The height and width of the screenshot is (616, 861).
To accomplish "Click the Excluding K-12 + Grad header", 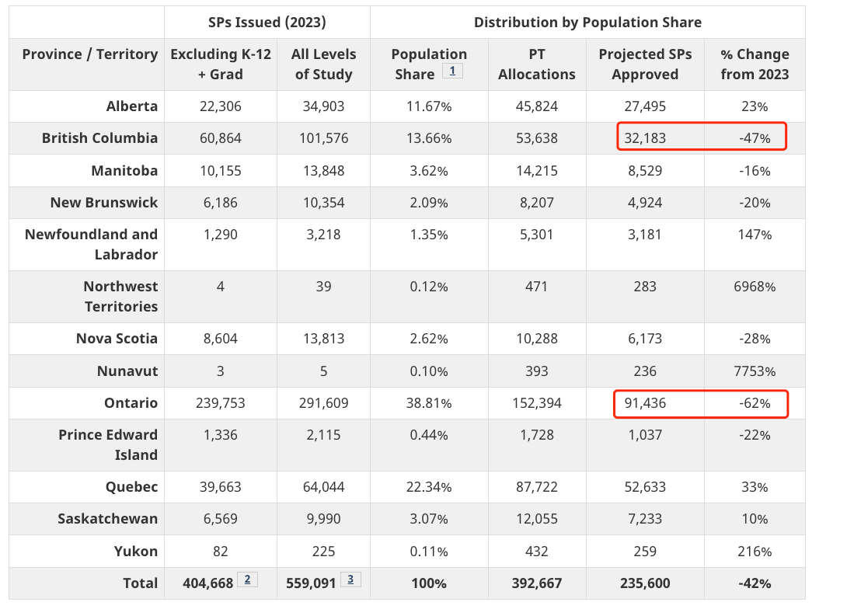I will [x=221, y=64].
